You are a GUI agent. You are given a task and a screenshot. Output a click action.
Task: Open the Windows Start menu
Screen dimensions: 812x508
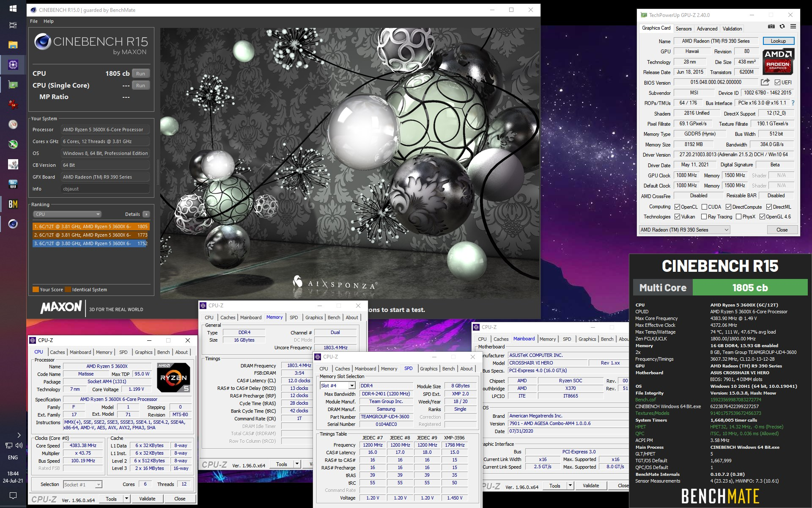[x=13, y=8]
